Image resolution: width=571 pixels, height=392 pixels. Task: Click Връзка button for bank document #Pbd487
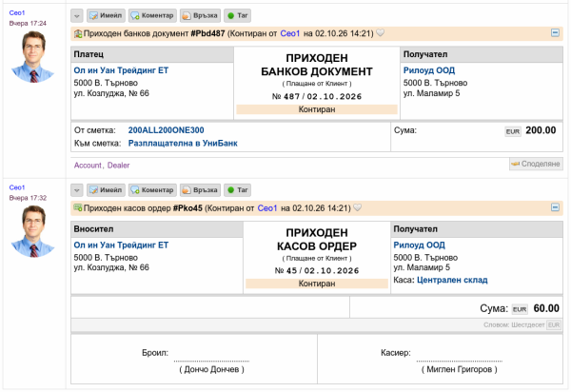(x=200, y=15)
